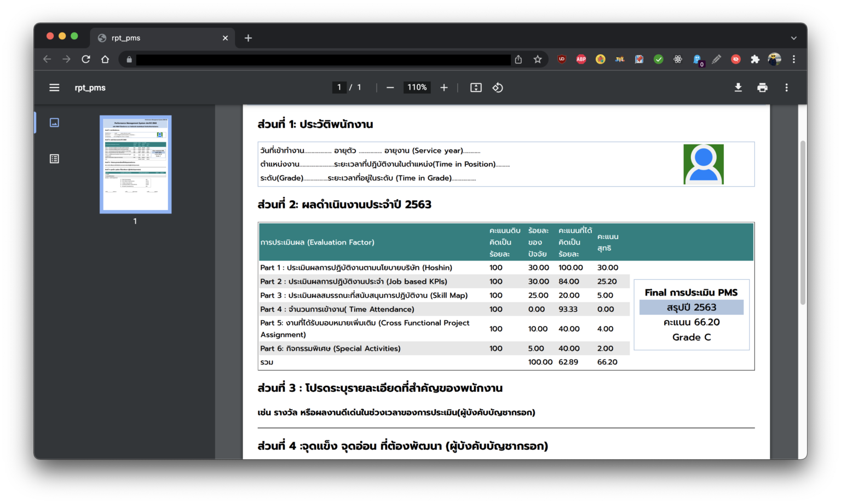The height and width of the screenshot is (504, 841).
Task: Open the Chrome Extensions puzzle menu
Action: [x=755, y=59]
